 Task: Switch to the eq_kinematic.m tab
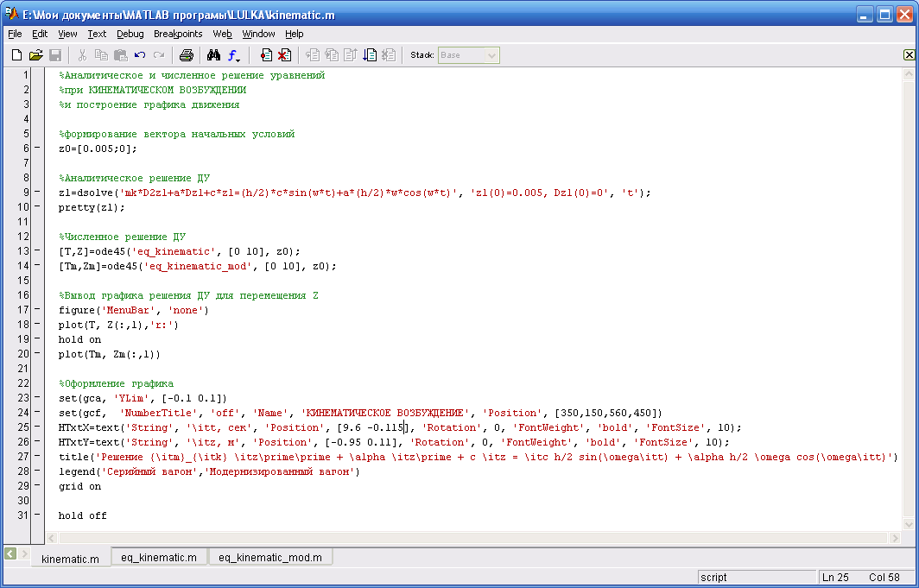(159, 558)
